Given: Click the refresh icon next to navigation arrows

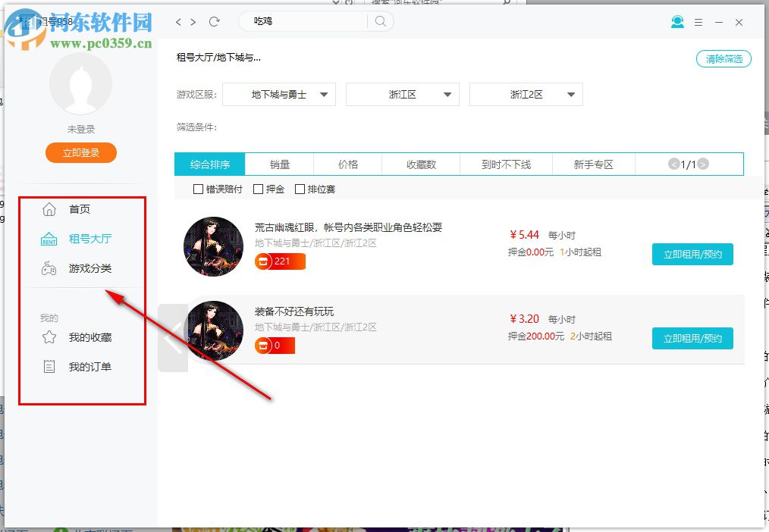Looking at the screenshot, I should point(215,21).
